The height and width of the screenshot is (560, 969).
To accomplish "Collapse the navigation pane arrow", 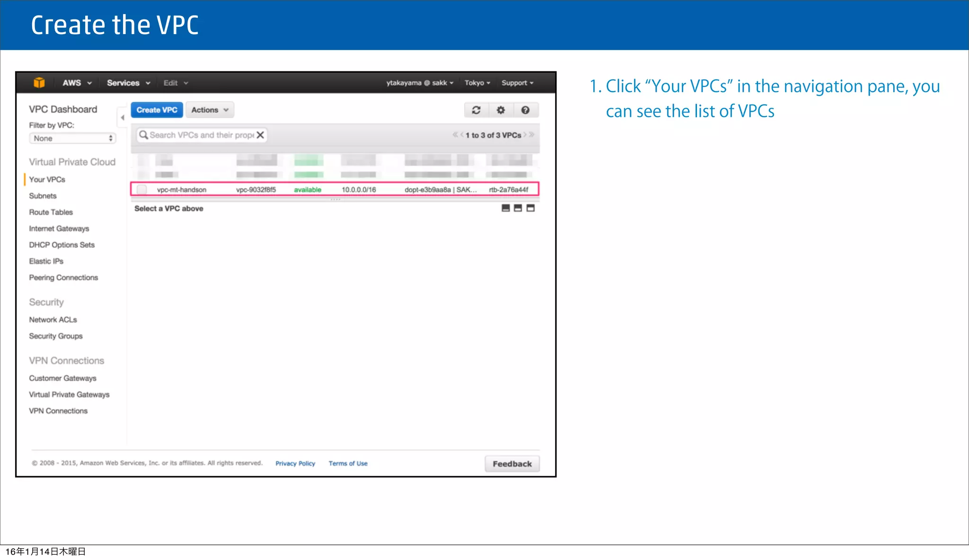I will point(122,117).
